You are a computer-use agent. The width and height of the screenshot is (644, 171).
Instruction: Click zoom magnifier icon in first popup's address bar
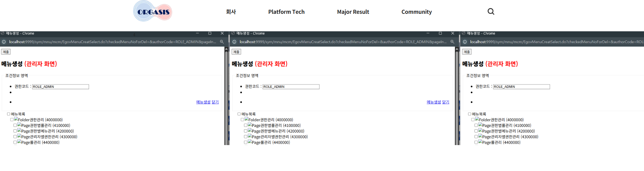222,42
